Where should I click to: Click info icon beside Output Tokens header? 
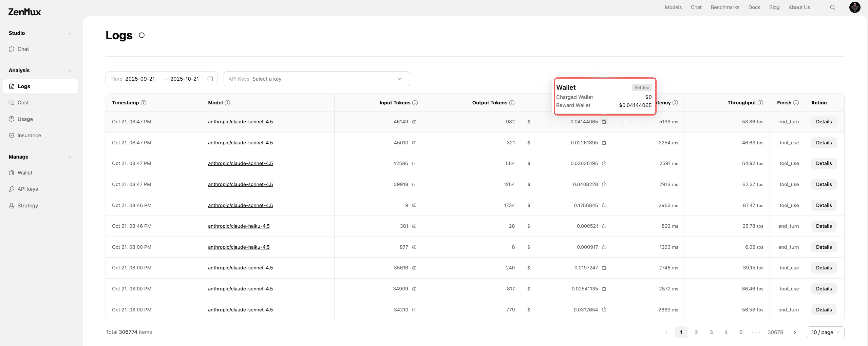click(512, 103)
